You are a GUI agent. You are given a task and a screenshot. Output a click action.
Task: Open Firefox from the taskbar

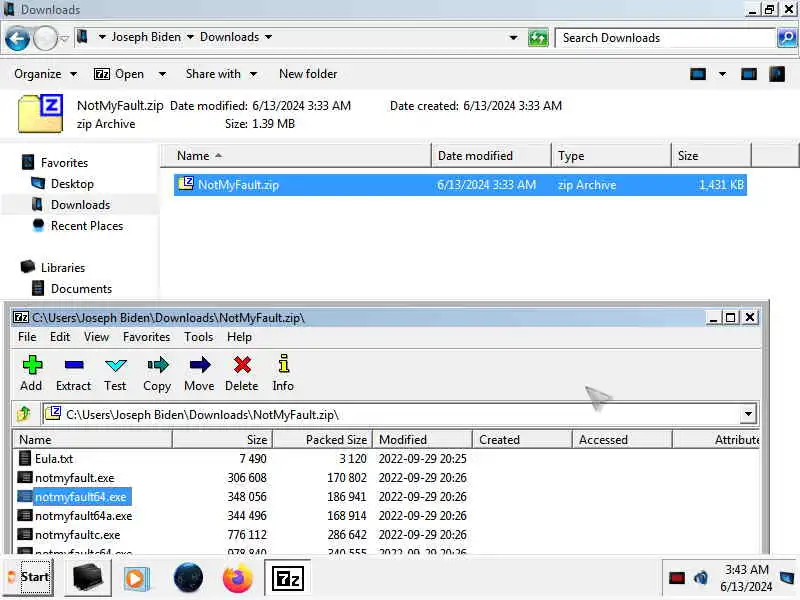237,578
